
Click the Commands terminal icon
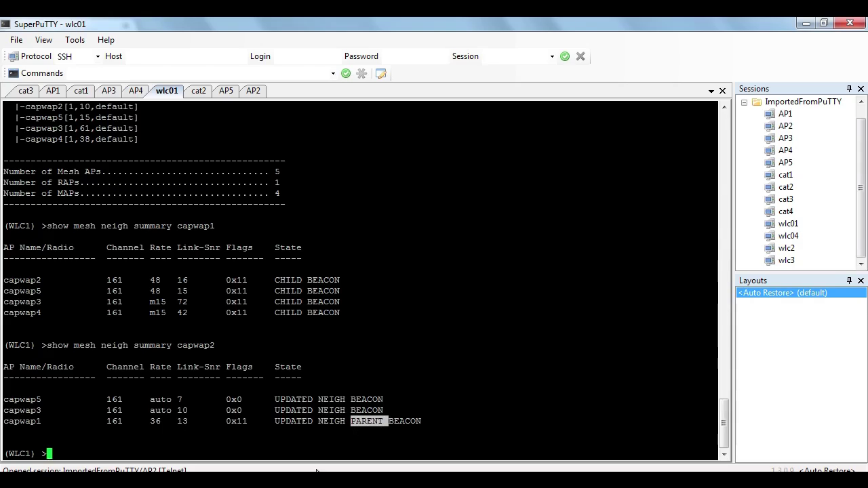pyautogui.click(x=14, y=73)
